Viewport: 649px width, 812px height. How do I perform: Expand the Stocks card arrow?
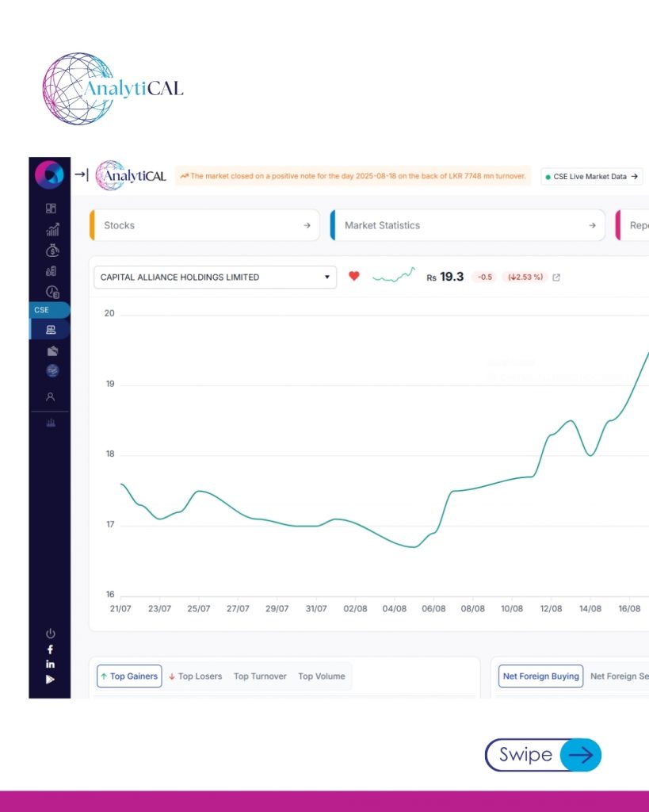coord(307,226)
